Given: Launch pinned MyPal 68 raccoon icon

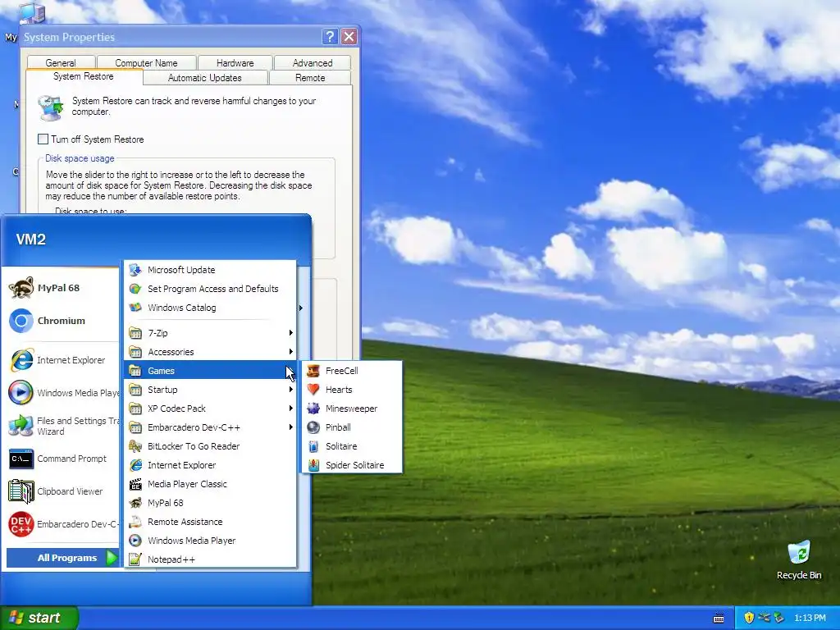Looking at the screenshot, I should [x=21, y=288].
